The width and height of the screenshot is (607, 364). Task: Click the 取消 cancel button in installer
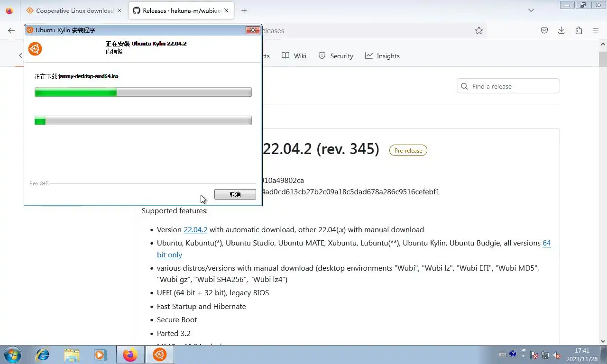coord(235,194)
